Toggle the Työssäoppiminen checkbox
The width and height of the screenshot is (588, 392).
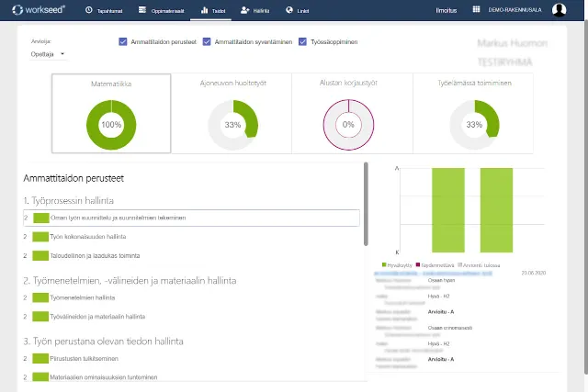pyautogui.click(x=303, y=42)
